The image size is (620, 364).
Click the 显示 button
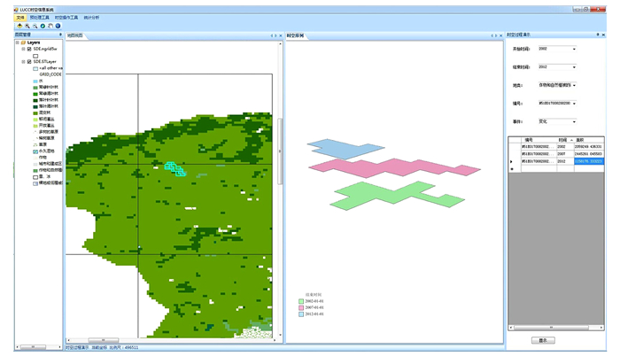click(542, 339)
